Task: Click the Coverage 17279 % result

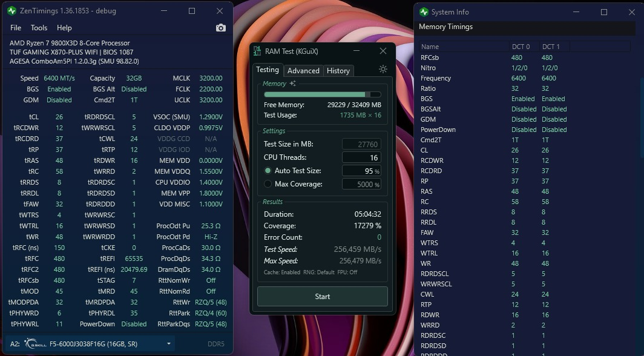Action: click(367, 226)
